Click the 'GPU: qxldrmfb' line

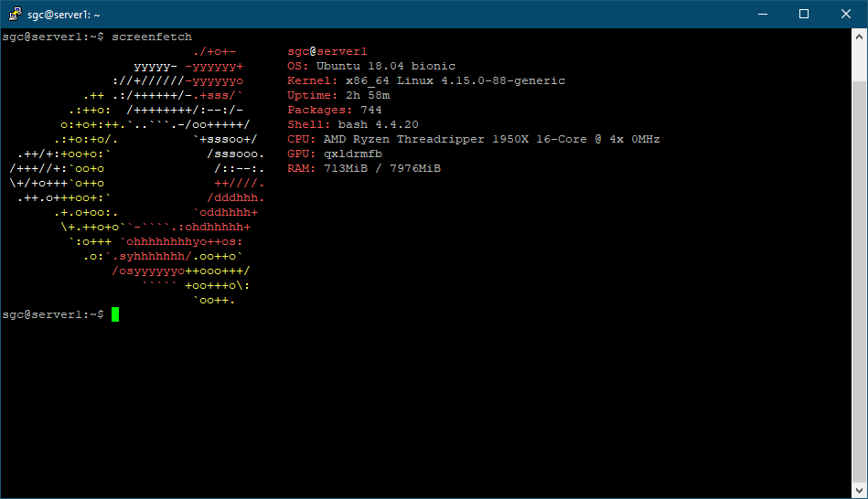(335, 154)
